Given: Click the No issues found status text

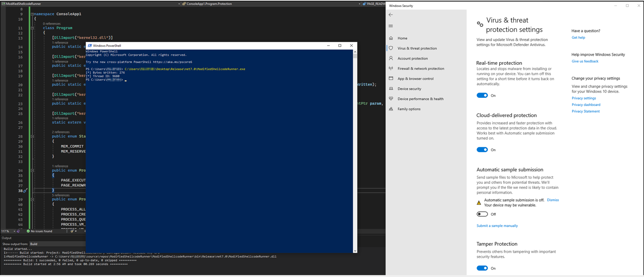Looking at the screenshot, I should pos(42,231).
